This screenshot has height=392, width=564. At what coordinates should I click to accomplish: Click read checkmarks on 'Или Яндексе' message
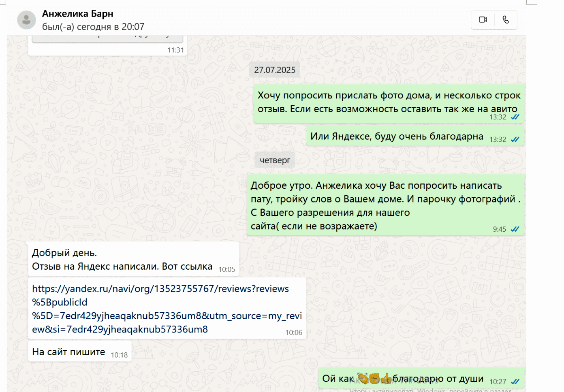[x=515, y=139]
